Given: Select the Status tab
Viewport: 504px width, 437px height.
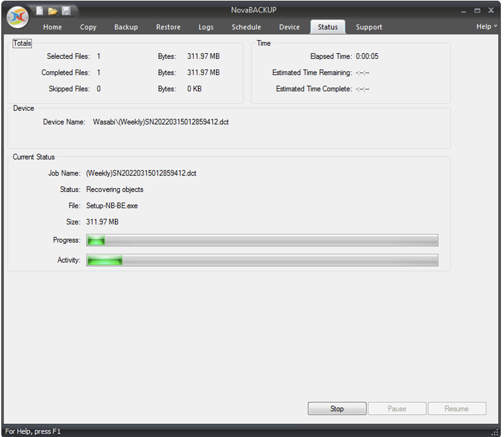Looking at the screenshot, I should coord(328,27).
